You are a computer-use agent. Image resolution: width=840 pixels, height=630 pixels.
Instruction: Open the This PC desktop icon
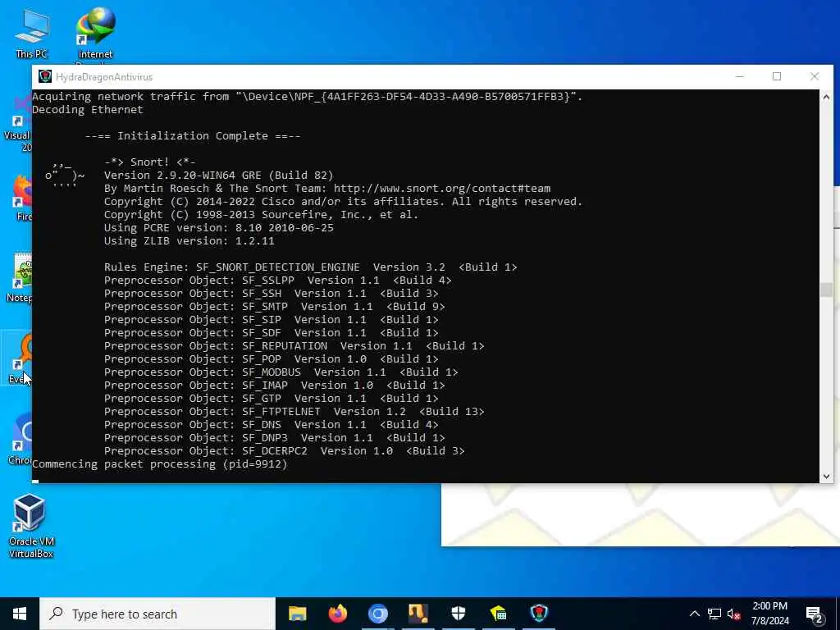31,33
